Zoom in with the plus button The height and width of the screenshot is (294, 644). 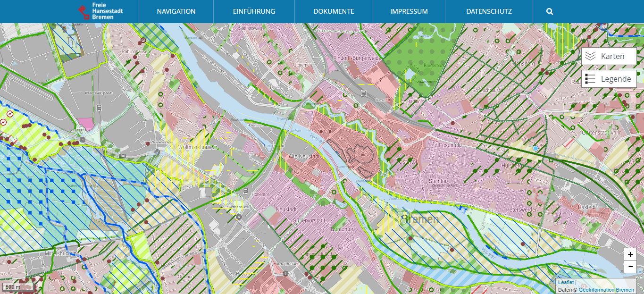point(630,254)
